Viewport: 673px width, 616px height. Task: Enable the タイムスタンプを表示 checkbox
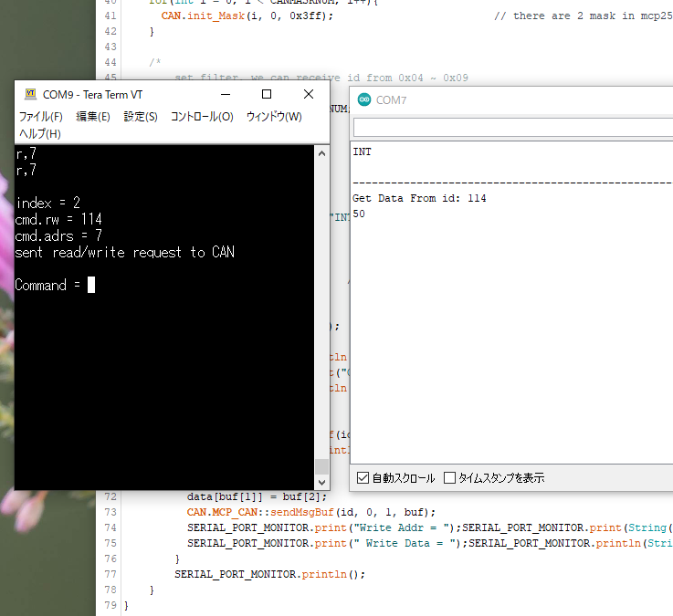point(449,478)
